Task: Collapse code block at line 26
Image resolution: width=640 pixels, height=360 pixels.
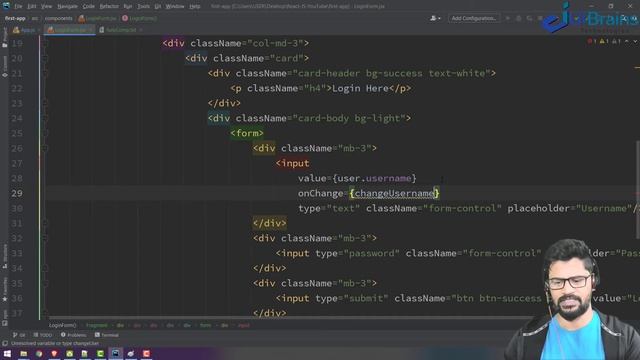Action: 45,149
